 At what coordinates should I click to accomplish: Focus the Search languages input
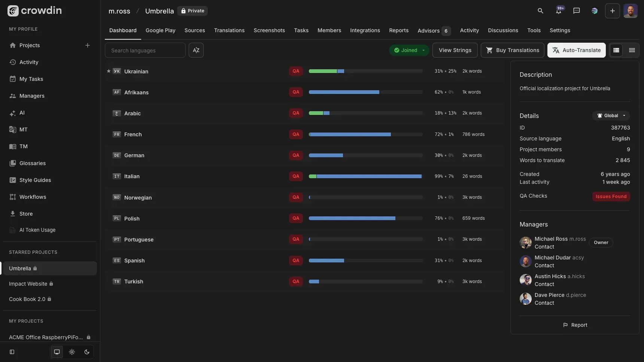coord(145,50)
